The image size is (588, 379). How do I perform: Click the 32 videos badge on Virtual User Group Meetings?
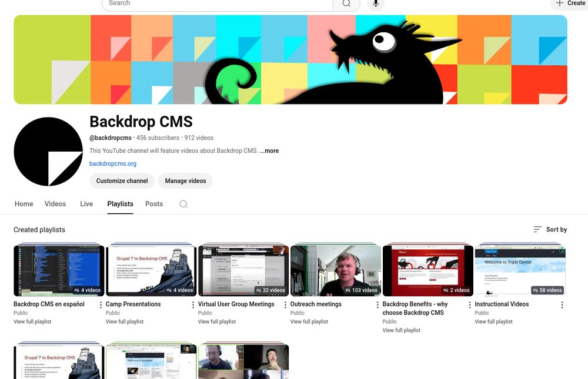(x=270, y=290)
